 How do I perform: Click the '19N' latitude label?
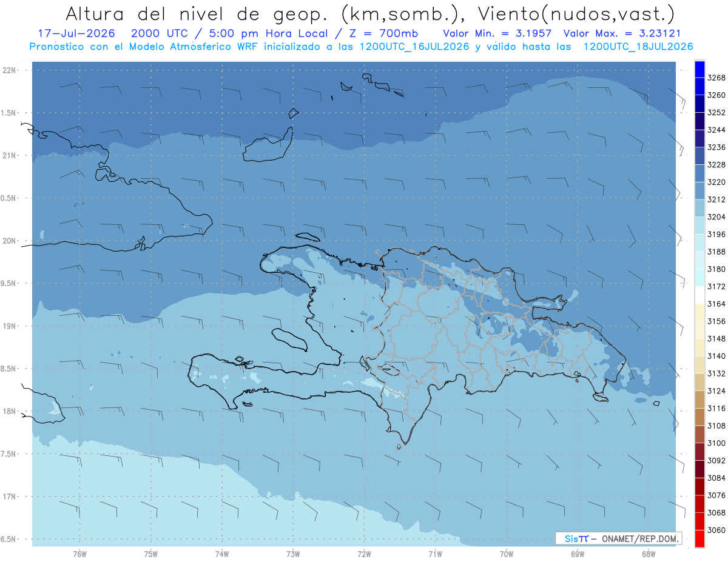tap(10, 326)
